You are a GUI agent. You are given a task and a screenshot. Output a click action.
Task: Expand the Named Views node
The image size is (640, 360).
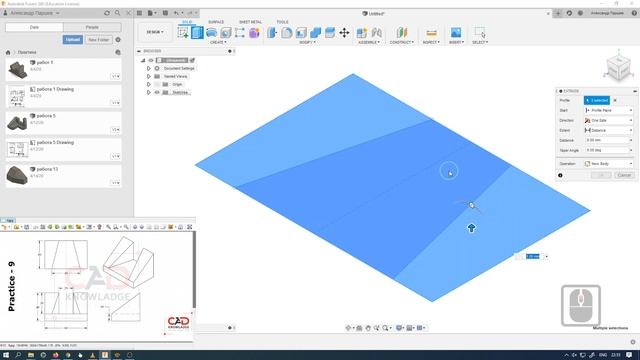pos(149,76)
